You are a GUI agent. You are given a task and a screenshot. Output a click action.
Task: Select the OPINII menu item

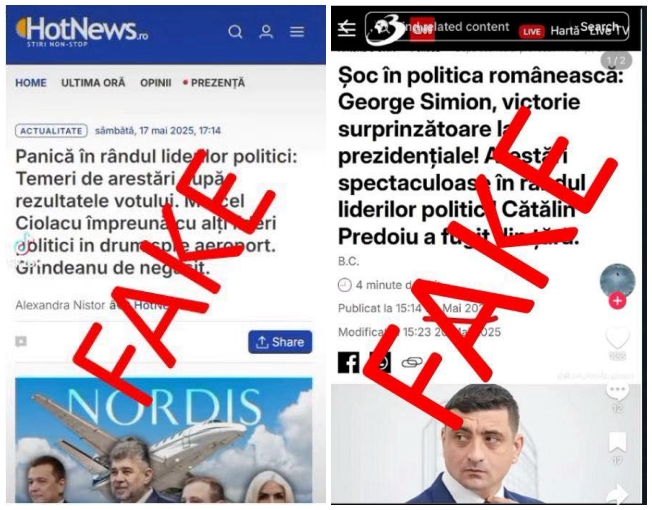pos(156,83)
